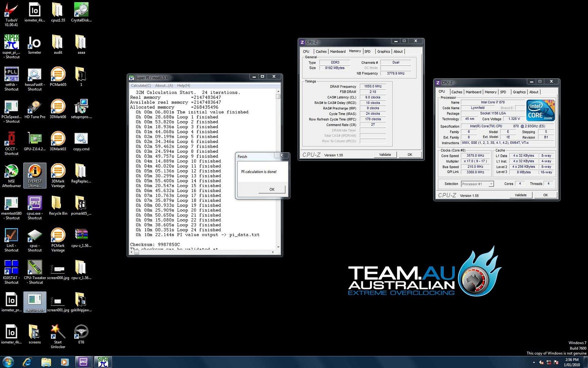Click OK in the Finish dialog
The image size is (588, 368).
click(272, 189)
